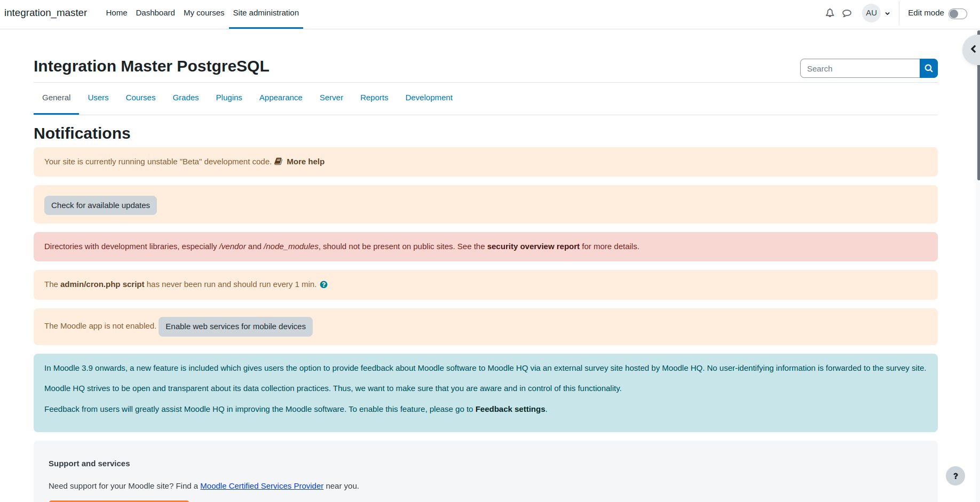Open the More help book icon

click(278, 161)
